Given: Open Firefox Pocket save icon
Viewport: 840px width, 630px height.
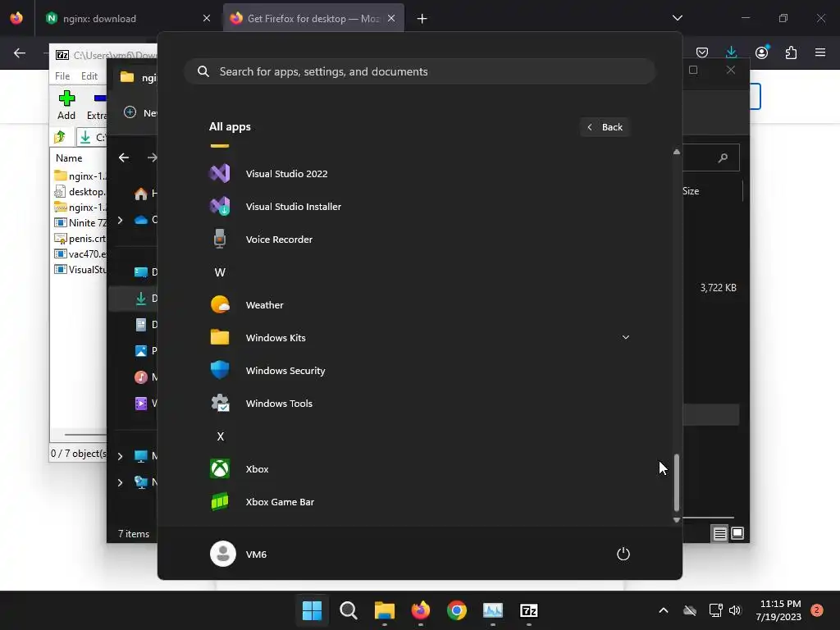Looking at the screenshot, I should [702, 52].
